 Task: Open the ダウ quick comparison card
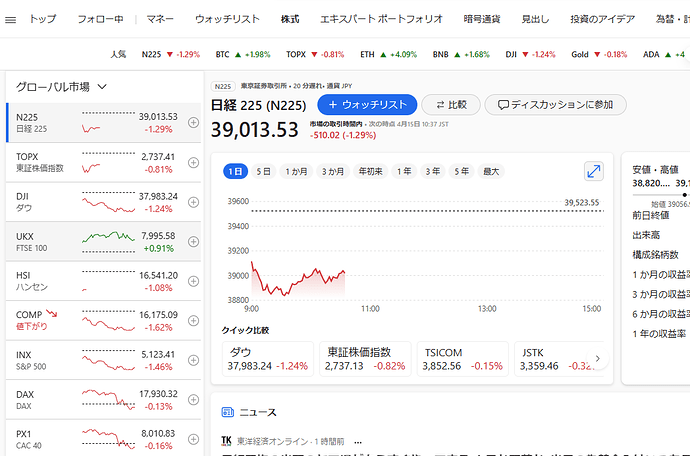[x=268, y=359]
